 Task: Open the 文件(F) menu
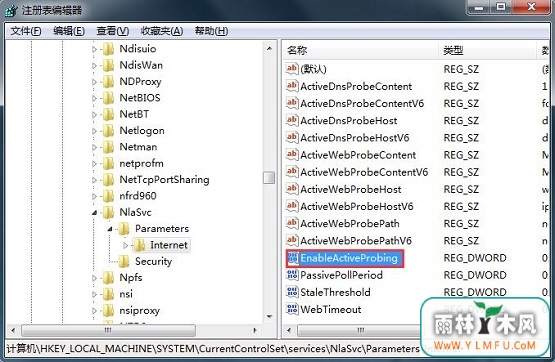25,31
